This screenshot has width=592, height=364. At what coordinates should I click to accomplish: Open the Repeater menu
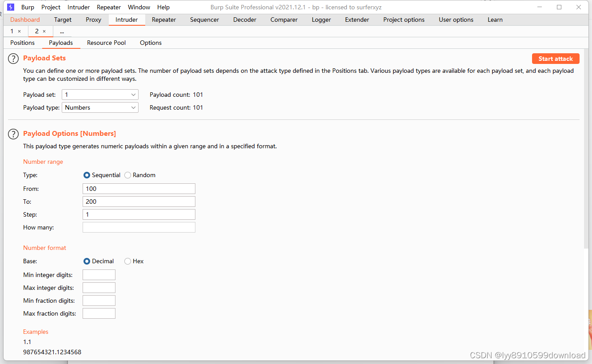pyautogui.click(x=109, y=7)
